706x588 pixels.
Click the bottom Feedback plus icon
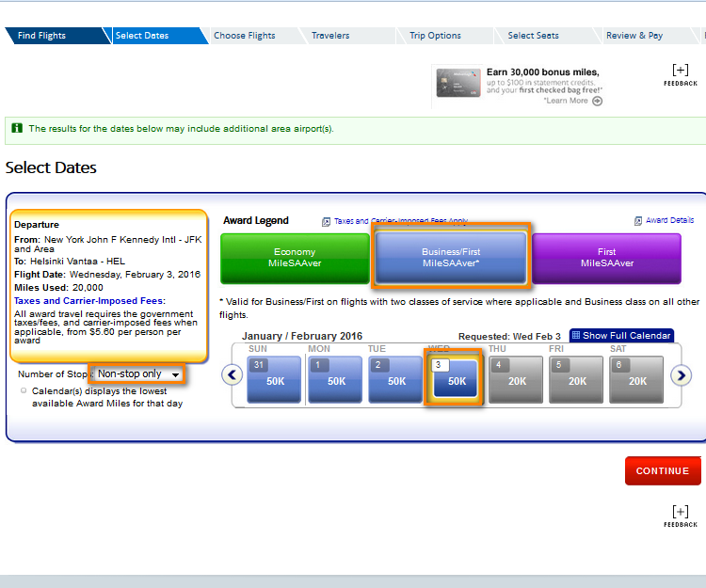tap(680, 512)
